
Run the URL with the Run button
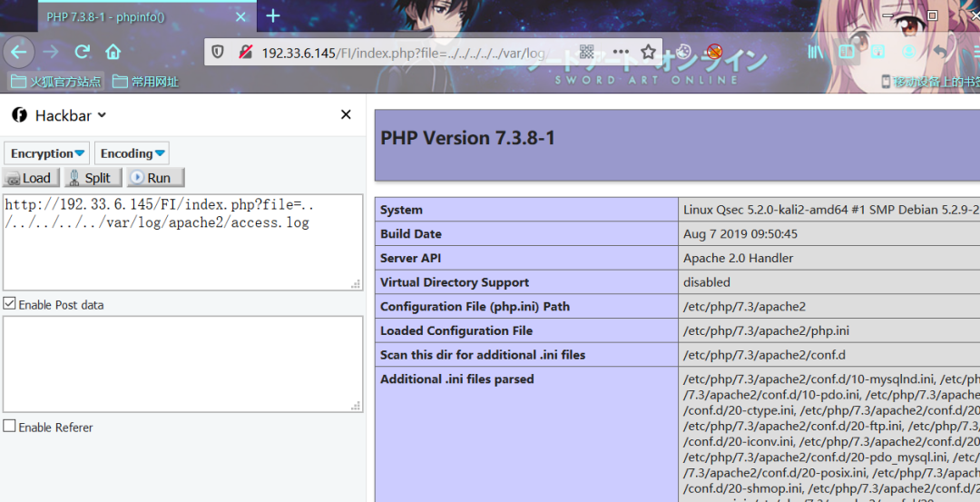(x=156, y=178)
